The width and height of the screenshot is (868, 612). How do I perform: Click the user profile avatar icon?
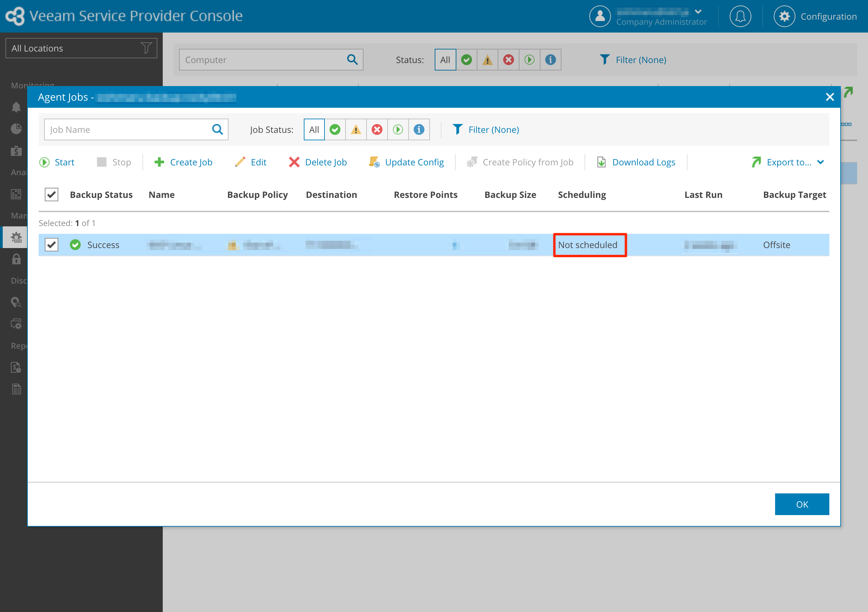[x=600, y=16]
